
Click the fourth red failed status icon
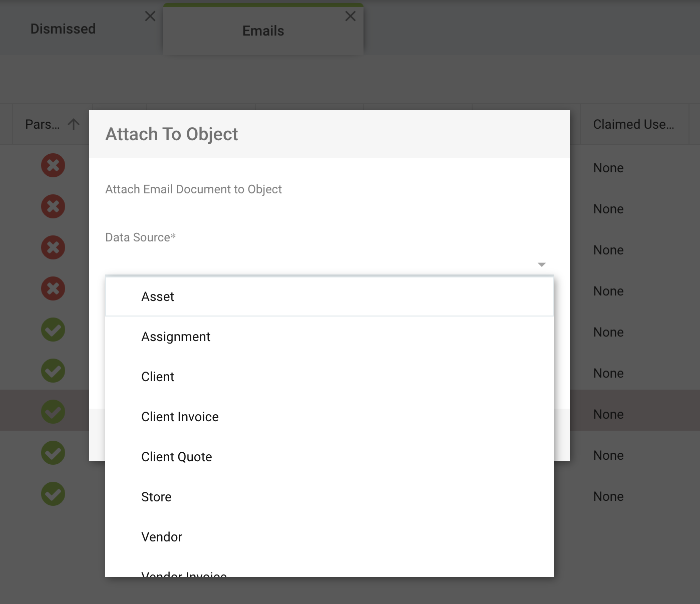click(x=53, y=288)
